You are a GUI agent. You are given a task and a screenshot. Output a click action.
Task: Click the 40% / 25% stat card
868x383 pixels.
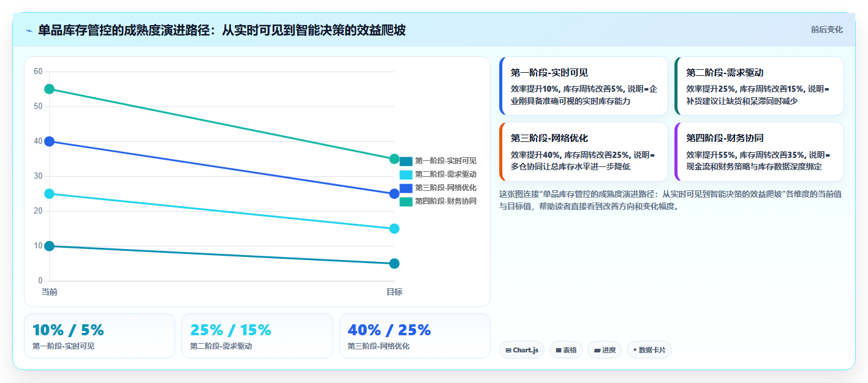point(415,336)
